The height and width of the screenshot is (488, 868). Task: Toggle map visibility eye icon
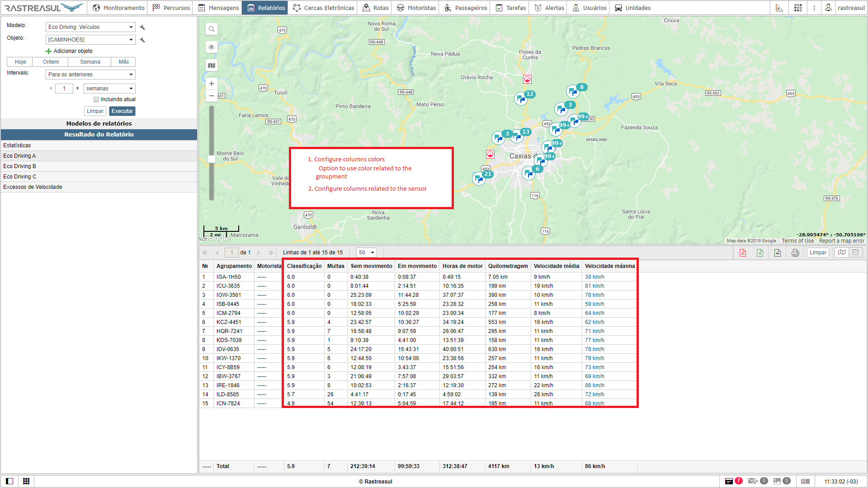click(211, 47)
